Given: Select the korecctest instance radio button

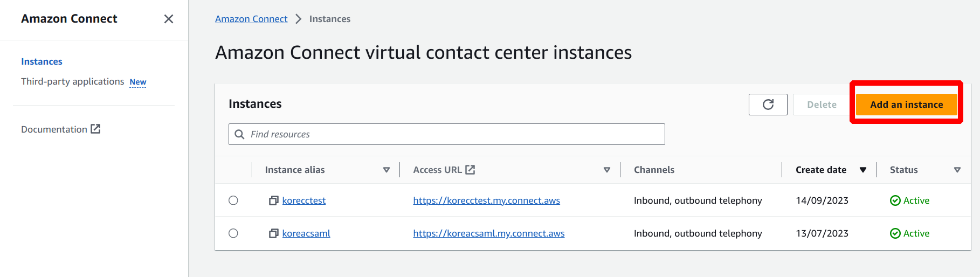Looking at the screenshot, I should pos(233,200).
